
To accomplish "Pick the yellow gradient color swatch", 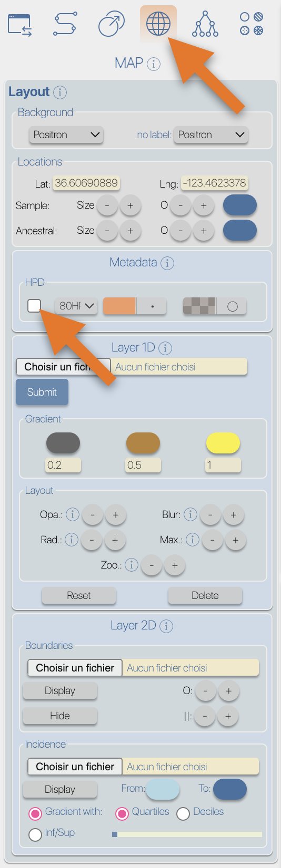I will 223,443.
